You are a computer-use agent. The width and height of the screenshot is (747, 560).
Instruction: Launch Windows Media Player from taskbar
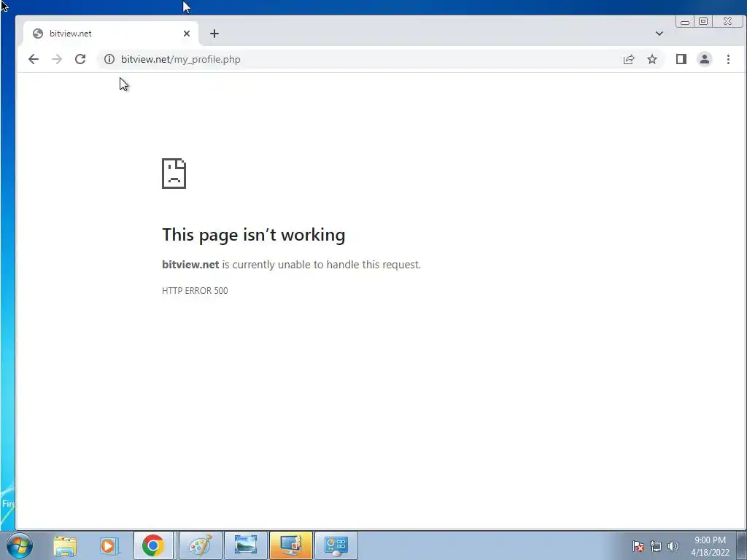point(109,545)
